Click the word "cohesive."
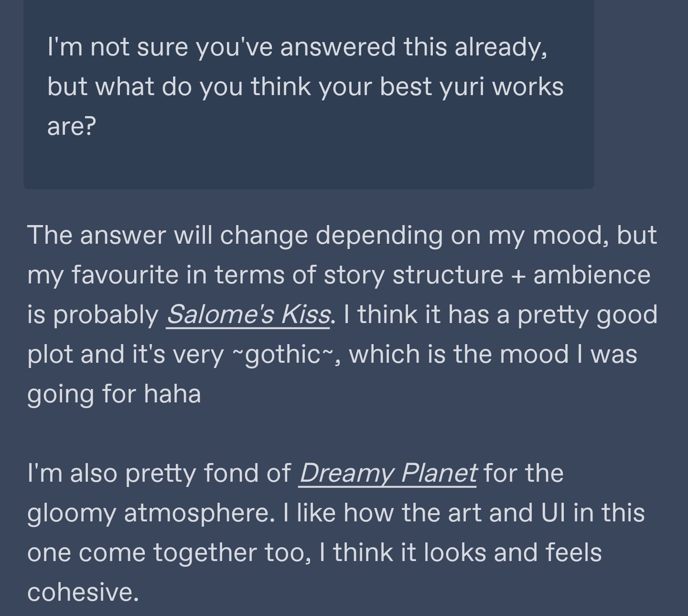688x616 pixels. pyautogui.click(x=83, y=593)
